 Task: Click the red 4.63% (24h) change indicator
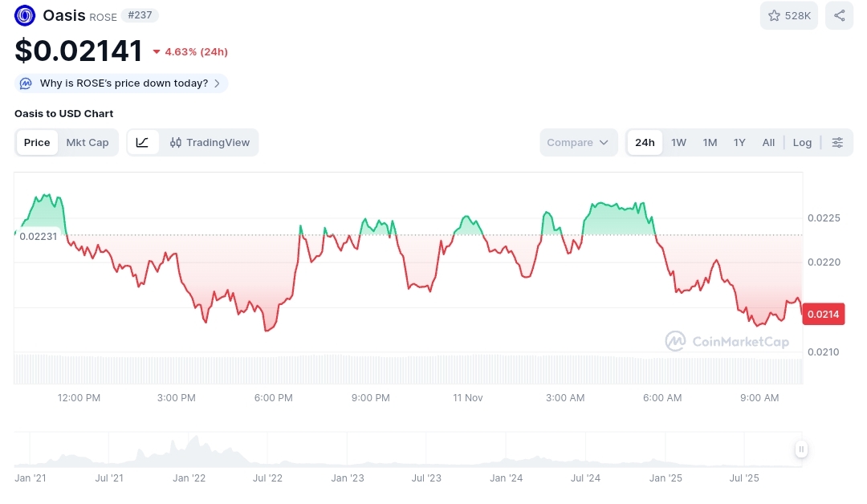click(x=190, y=52)
